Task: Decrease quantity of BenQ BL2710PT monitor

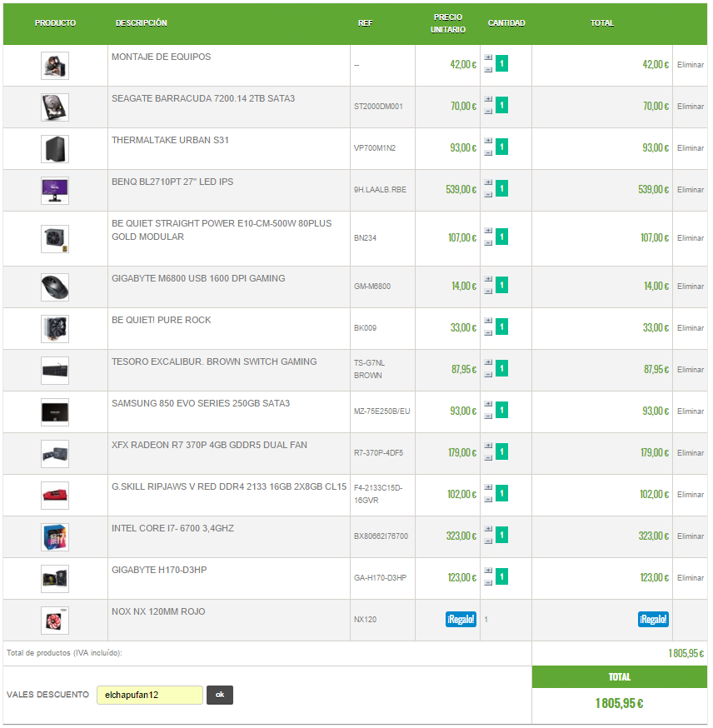Action: 488,195
